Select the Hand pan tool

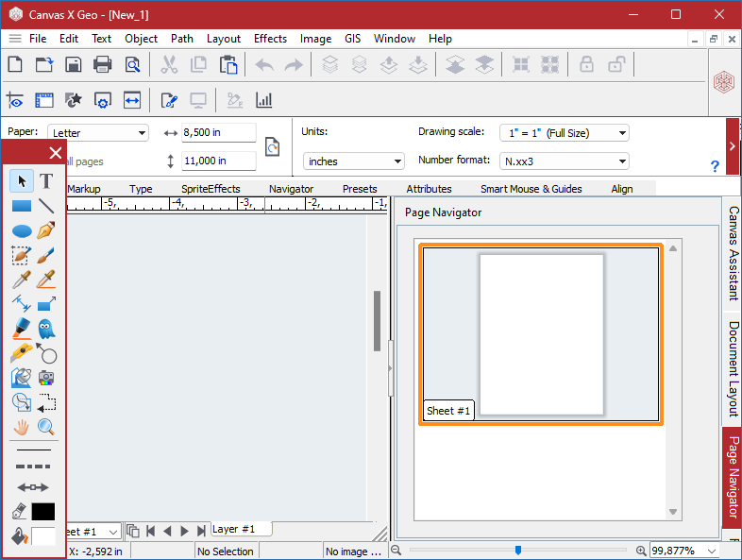coord(22,427)
